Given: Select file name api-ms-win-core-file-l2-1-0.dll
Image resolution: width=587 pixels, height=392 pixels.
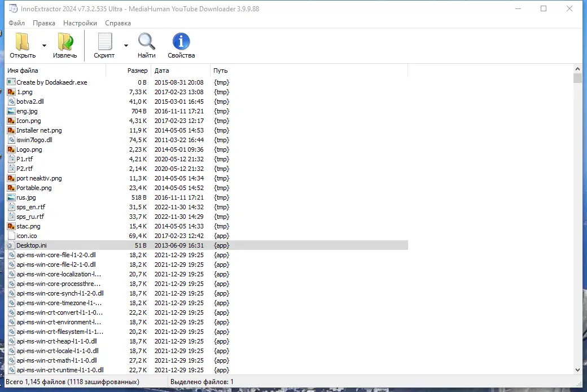Looking at the screenshot, I should click(56, 265).
